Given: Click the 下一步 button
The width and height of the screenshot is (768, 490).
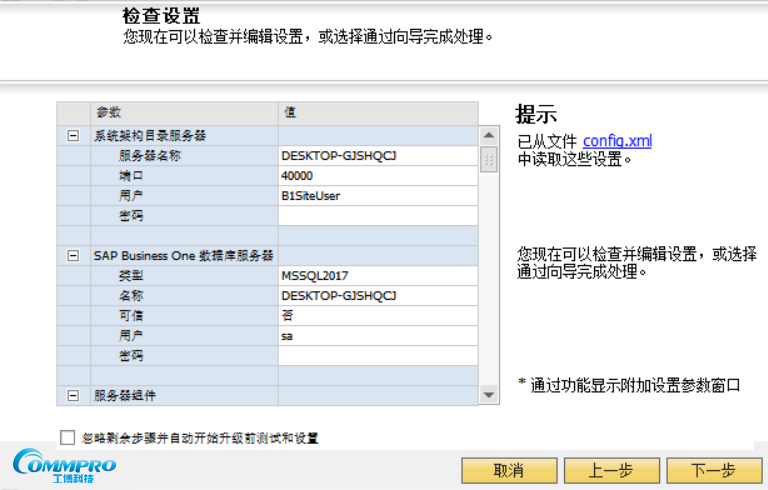Looking at the screenshot, I should click(x=713, y=470).
